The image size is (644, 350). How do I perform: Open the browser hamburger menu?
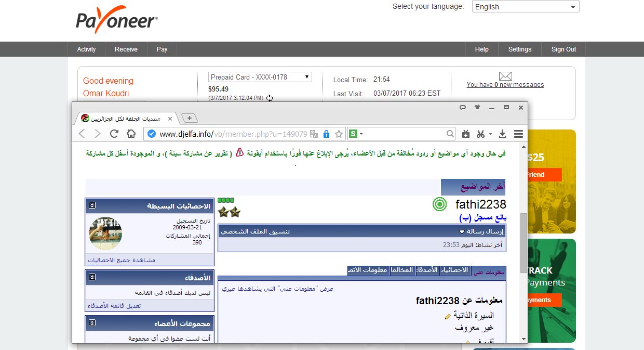click(518, 134)
